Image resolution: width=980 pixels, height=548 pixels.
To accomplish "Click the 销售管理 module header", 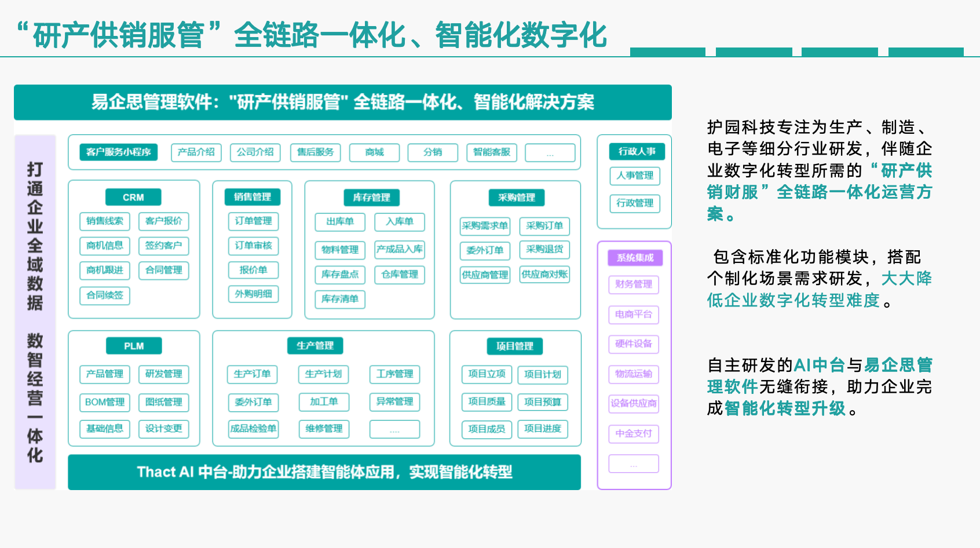I will [253, 197].
